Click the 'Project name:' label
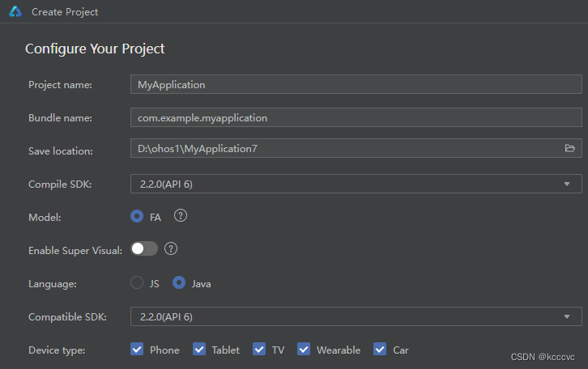Viewport: 588px width, 369px height. [60, 85]
